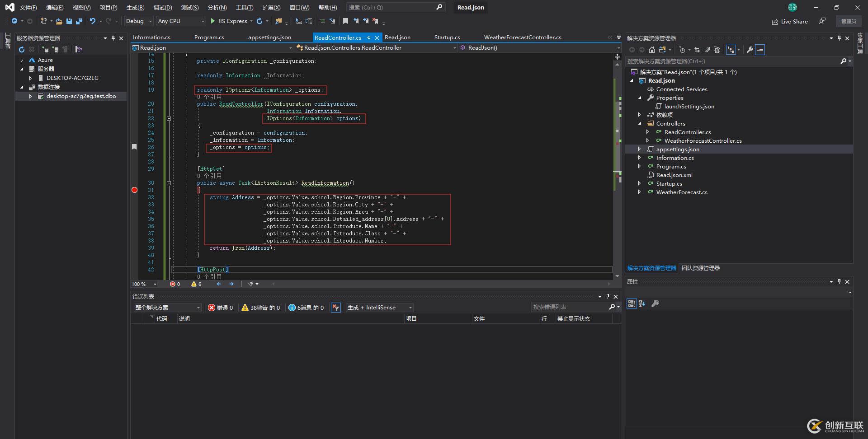Switch to the 团队资源管理器 panel

(x=700, y=268)
